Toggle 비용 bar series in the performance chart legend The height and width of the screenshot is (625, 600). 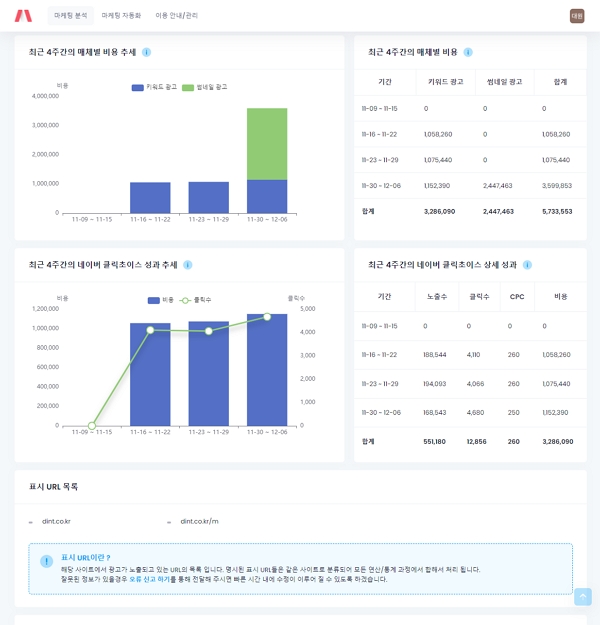161,300
